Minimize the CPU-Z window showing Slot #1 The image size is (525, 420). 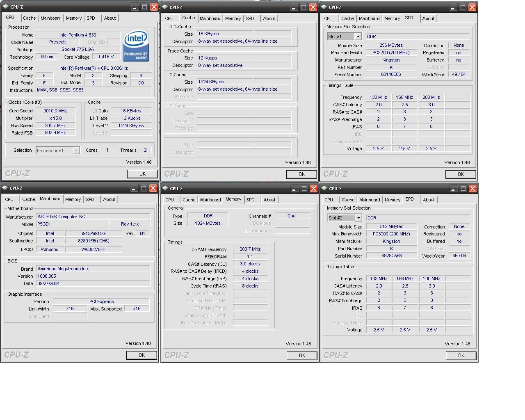click(453, 7)
